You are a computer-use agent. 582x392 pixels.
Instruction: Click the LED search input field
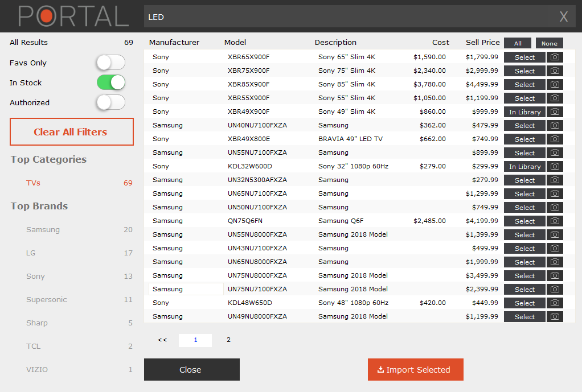click(x=347, y=17)
